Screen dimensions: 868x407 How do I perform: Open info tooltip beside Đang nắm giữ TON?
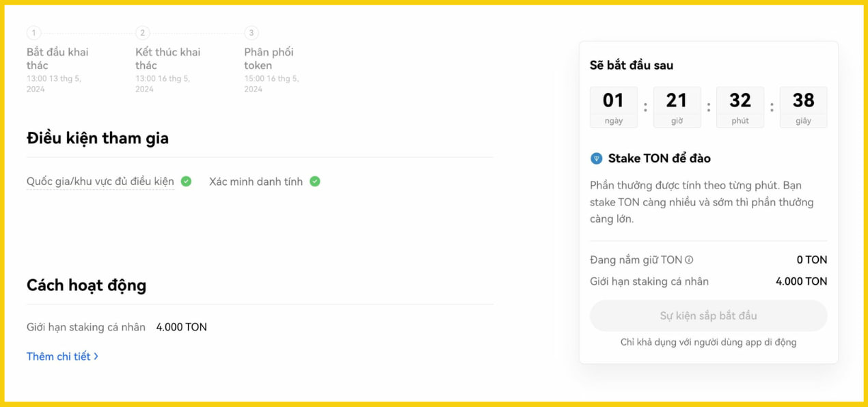[x=689, y=259]
